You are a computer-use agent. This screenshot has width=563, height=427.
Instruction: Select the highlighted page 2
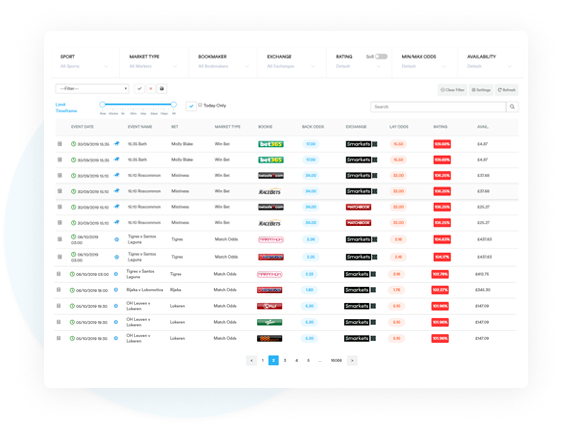click(x=274, y=361)
